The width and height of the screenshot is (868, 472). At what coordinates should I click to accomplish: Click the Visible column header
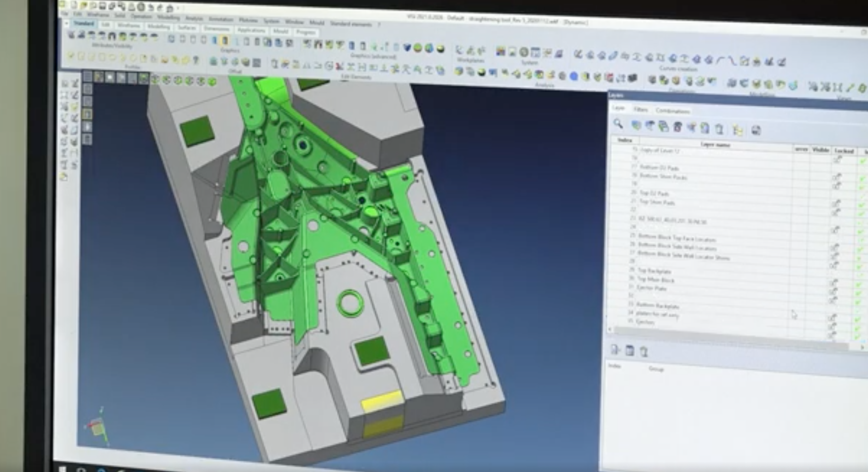(x=820, y=150)
